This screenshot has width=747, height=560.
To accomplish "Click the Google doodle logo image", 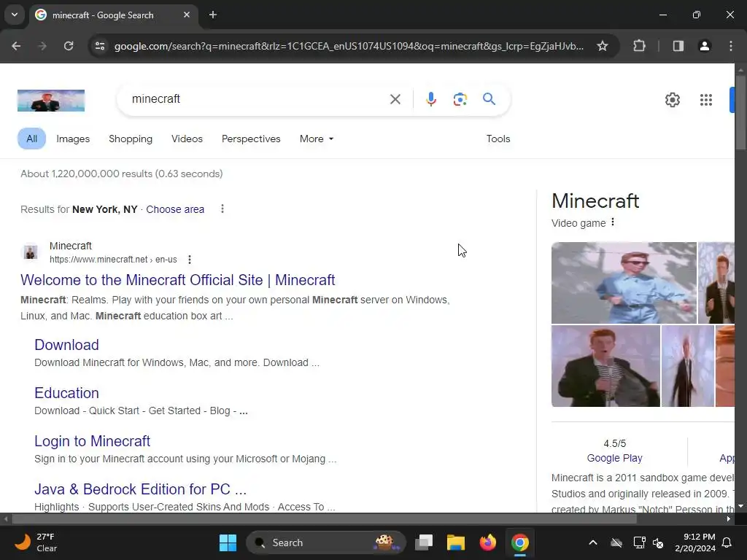I will 51,101.
